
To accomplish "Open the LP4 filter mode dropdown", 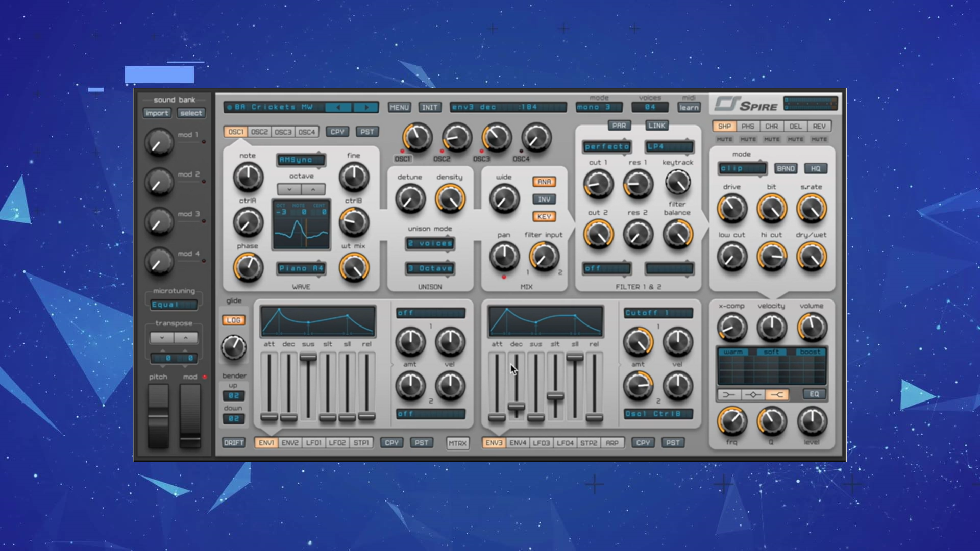I will [x=669, y=147].
